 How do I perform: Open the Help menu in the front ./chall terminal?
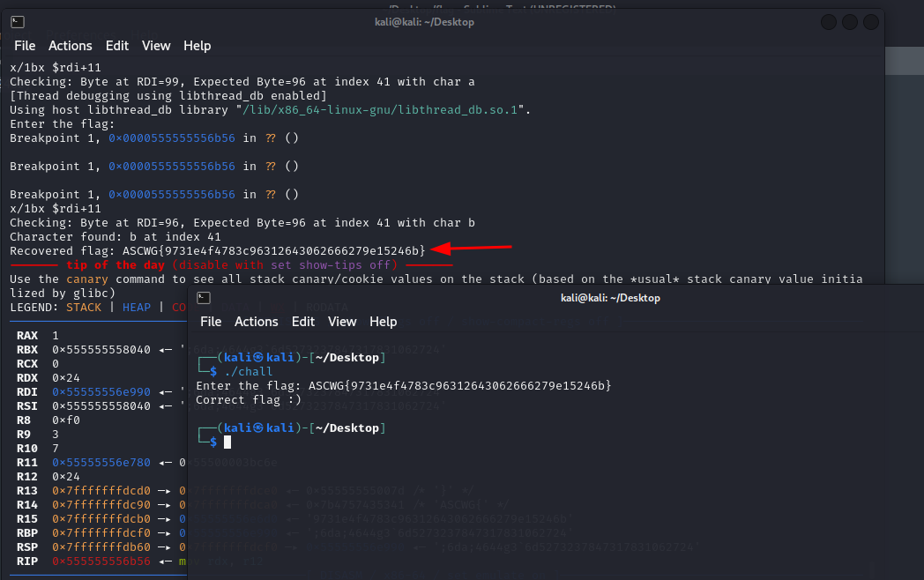click(383, 322)
